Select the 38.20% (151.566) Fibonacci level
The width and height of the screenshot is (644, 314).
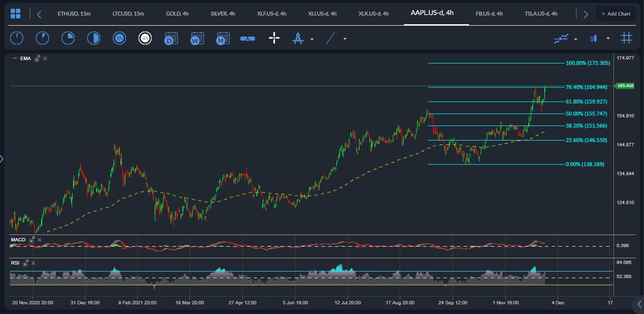coord(586,126)
